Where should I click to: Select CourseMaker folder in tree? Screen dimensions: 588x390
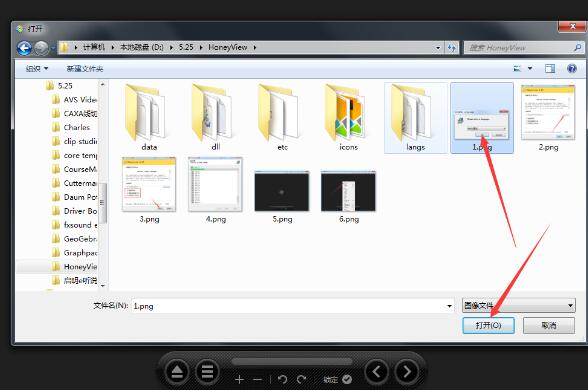pos(74,169)
